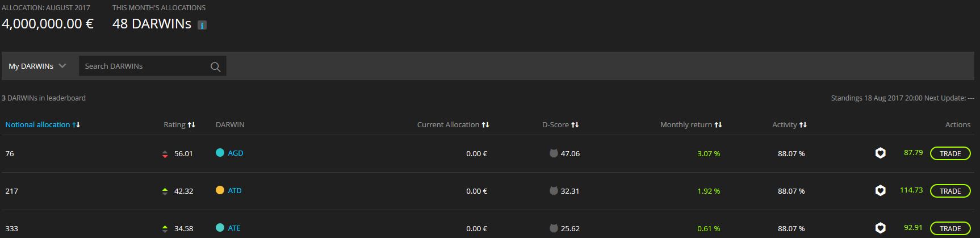Open the My DARWINs dropdown

pos(37,66)
